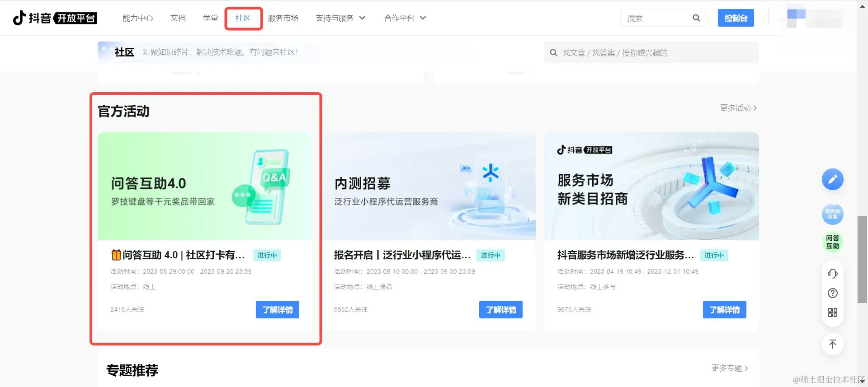Click the 专题推荐 section heading
This screenshot has height=387, width=868.
[132, 370]
